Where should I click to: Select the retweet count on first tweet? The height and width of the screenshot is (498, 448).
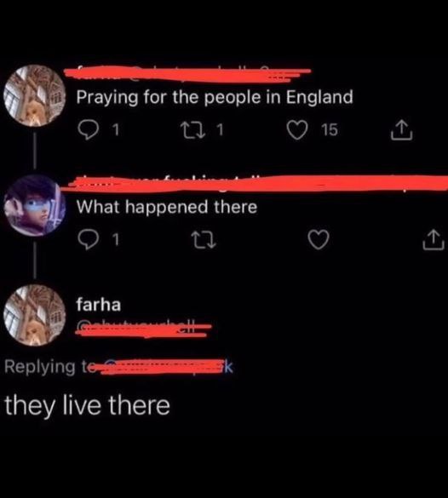(x=220, y=129)
